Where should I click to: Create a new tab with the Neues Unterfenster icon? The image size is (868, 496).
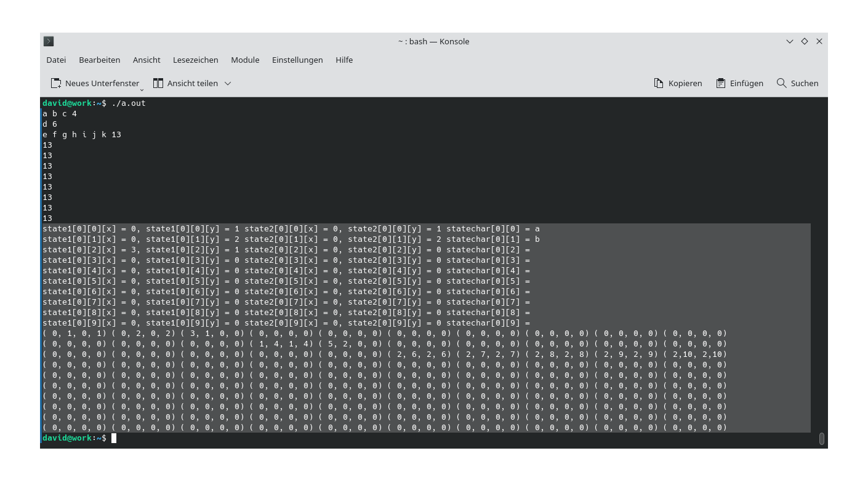pyautogui.click(x=55, y=82)
